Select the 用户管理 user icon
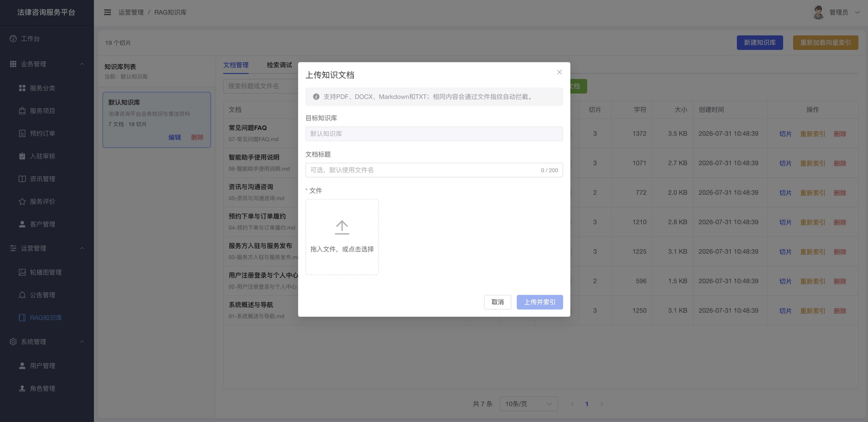The height and width of the screenshot is (422, 868). tap(22, 366)
